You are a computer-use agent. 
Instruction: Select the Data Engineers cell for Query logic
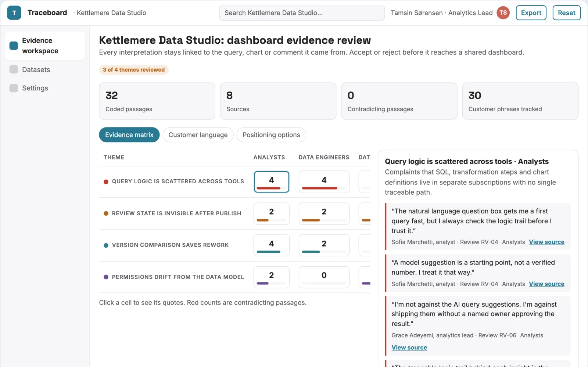click(x=324, y=182)
